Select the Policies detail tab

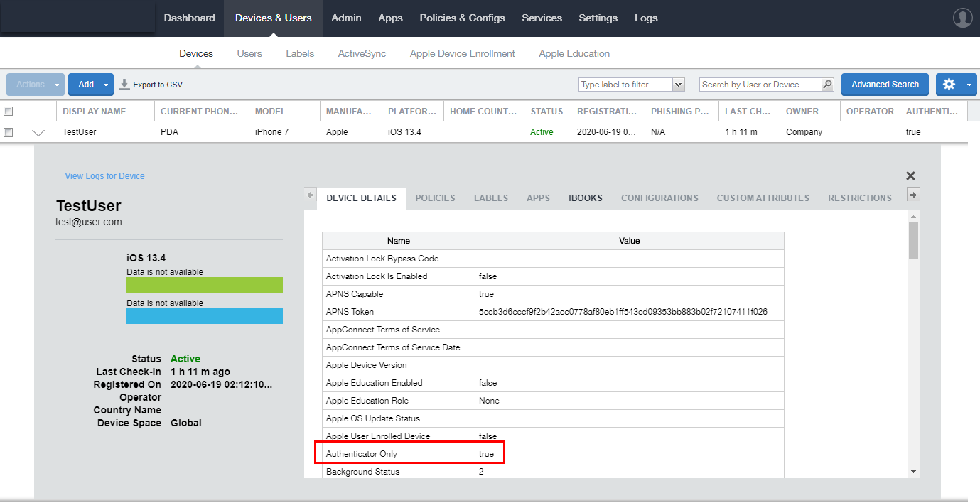435,198
